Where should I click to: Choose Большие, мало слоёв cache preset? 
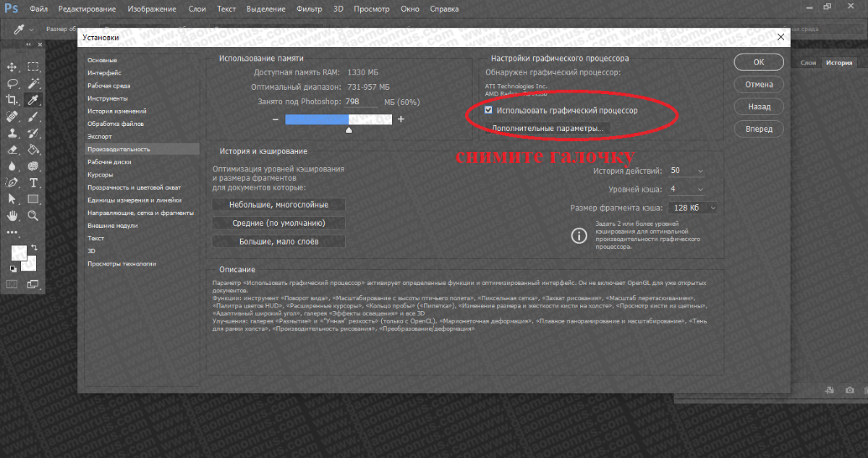pyautogui.click(x=278, y=241)
